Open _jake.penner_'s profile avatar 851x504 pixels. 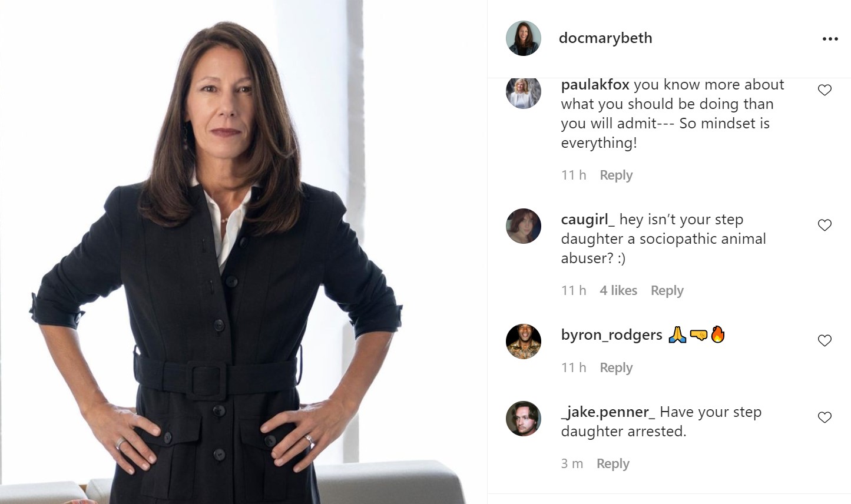click(x=524, y=419)
